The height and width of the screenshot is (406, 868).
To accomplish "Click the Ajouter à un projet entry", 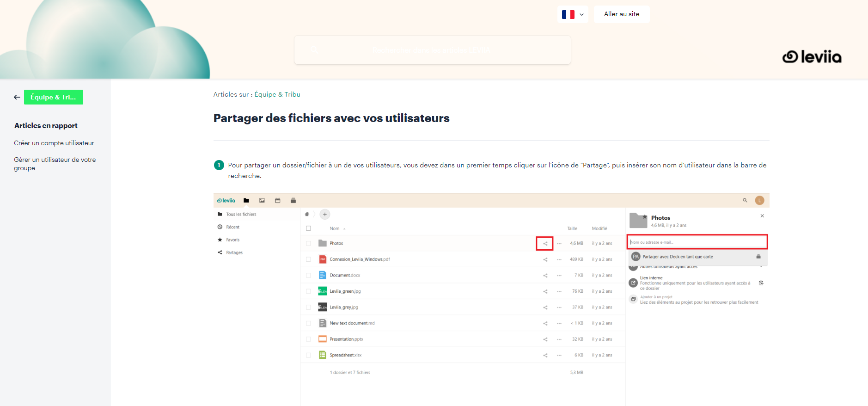I will (695, 300).
